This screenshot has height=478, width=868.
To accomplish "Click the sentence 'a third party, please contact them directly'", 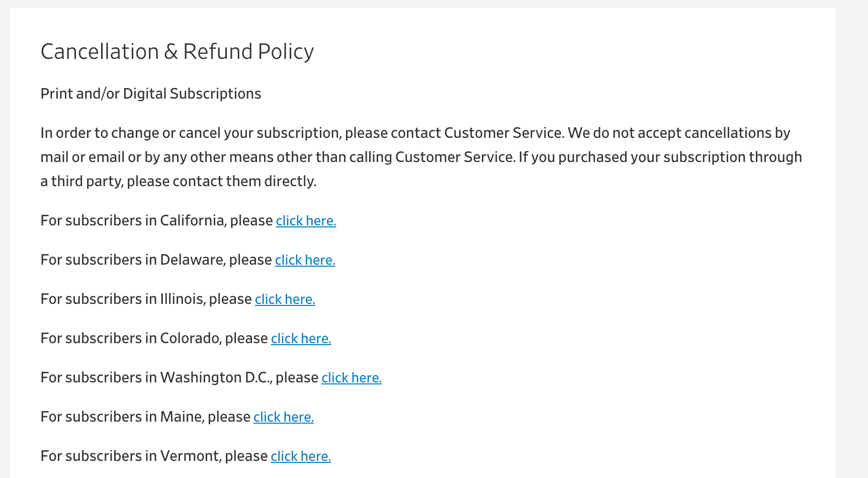I will [x=179, y=182].
